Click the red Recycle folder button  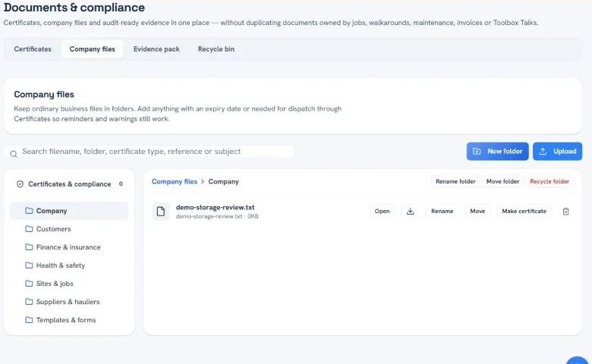(549, 181)
